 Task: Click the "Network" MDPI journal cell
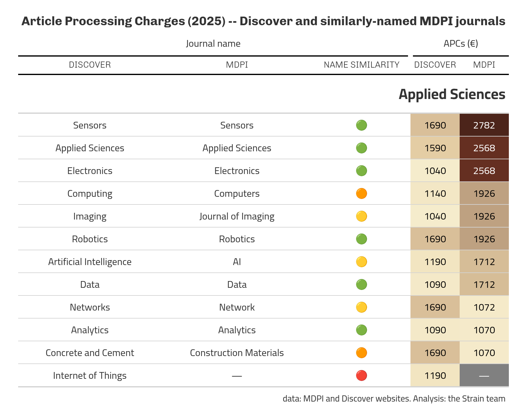237,307
